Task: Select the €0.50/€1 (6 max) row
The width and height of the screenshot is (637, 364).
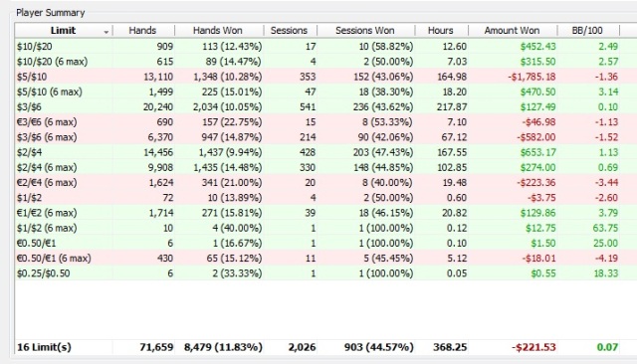Action: pos(325,259)
